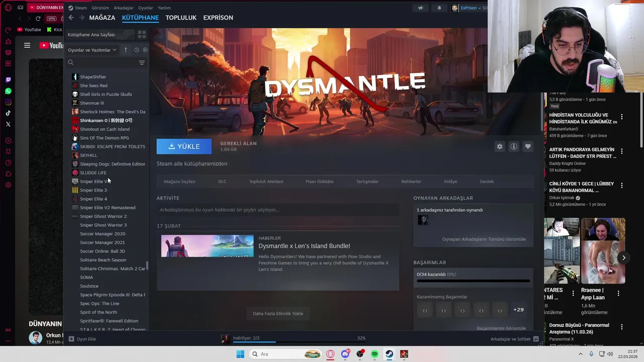
Task: Open Spotify from the taskbar
Action: click(x=375, y=354)
